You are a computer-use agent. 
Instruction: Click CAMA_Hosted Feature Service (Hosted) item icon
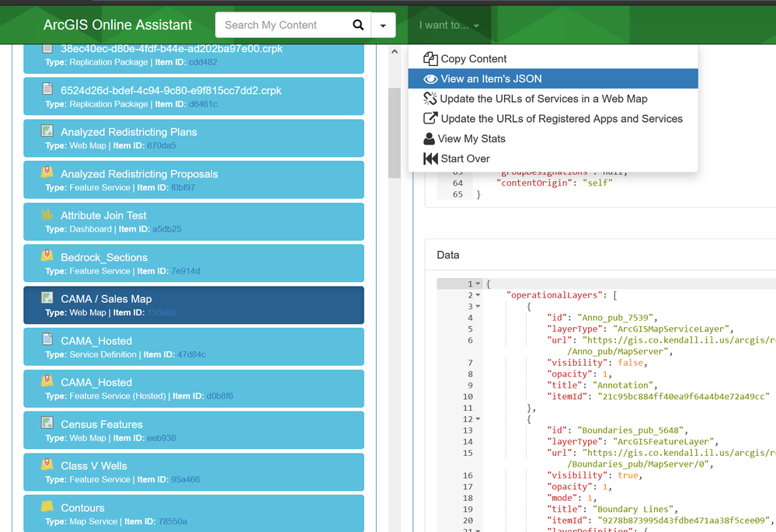point(47,381)
